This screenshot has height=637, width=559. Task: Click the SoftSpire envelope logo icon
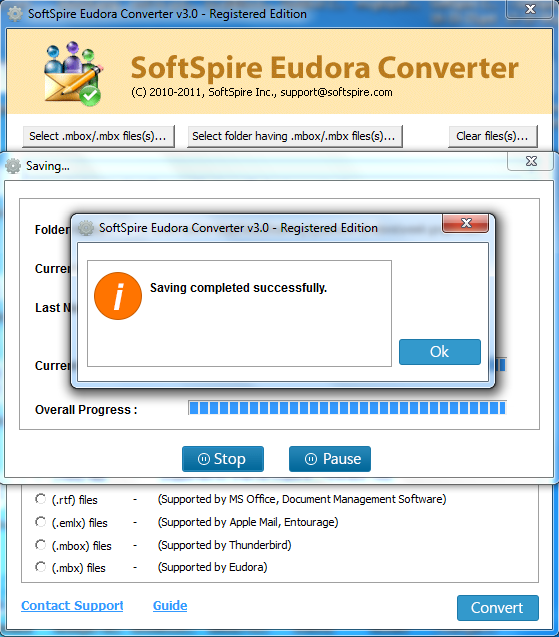pos(73,74)
